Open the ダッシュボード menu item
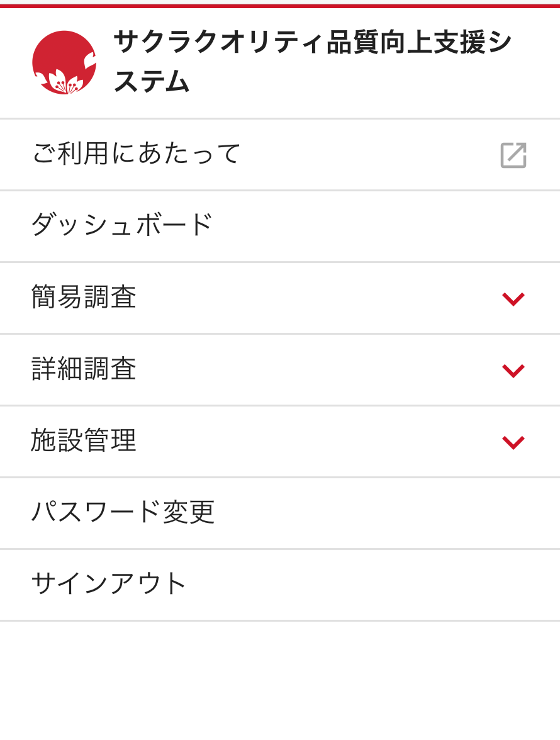The height and width of the screenshot is (740, 560). pyautogui.click(x=122, y=225)
